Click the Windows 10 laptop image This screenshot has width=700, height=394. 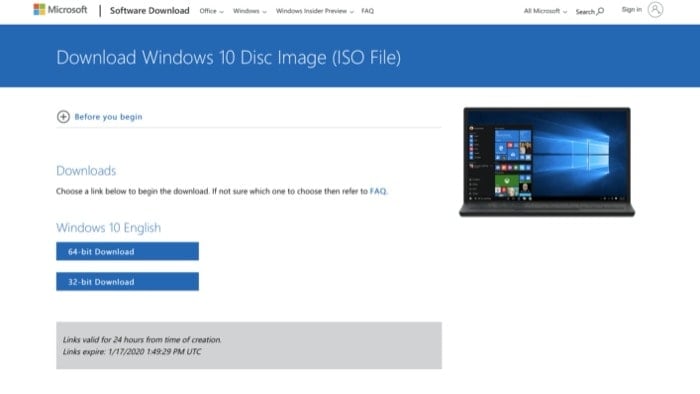547,162
